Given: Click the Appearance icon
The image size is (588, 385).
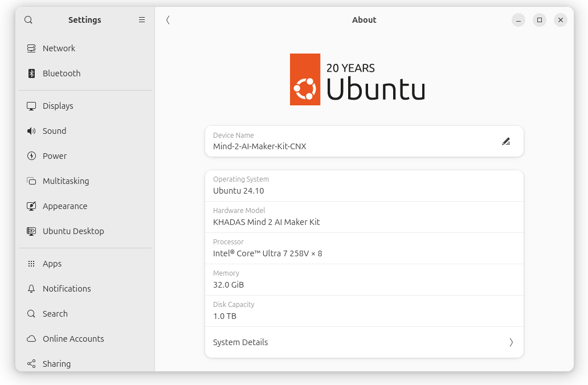Looking at the screenshot, I should click(x=31, y=206).
